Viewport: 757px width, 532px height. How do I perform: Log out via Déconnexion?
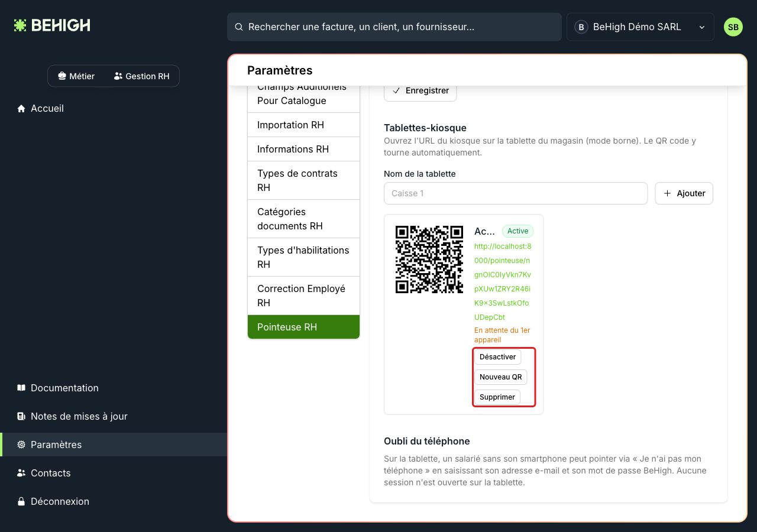(114, 502)
